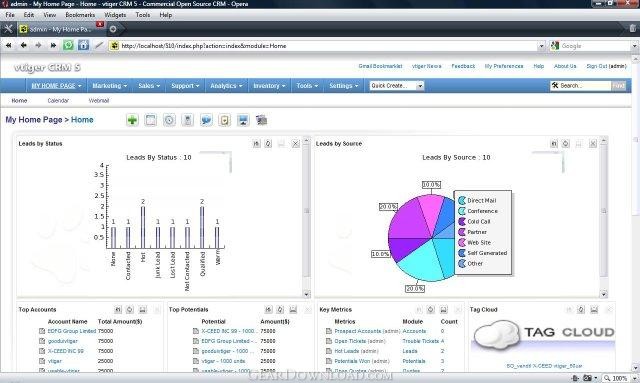Viewport: 640px width, 383px height.
Task: Open the clock icon in home toolbar
Action: coord(169,120)
